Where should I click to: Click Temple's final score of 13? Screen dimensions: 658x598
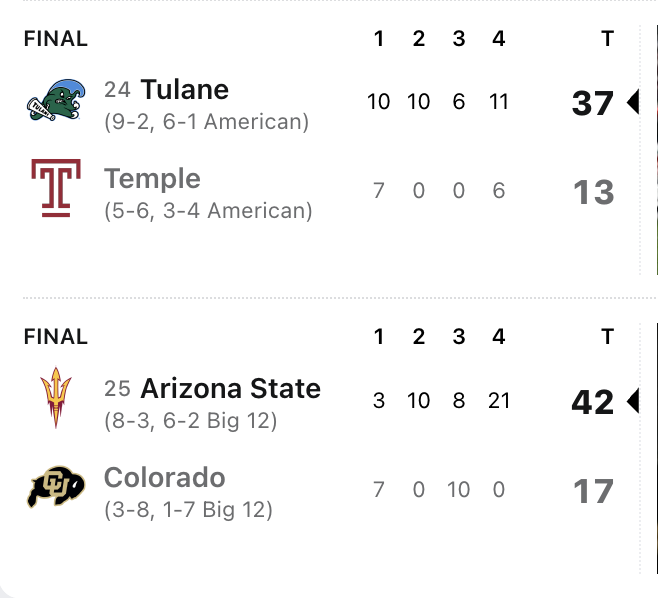click(593, 191)
